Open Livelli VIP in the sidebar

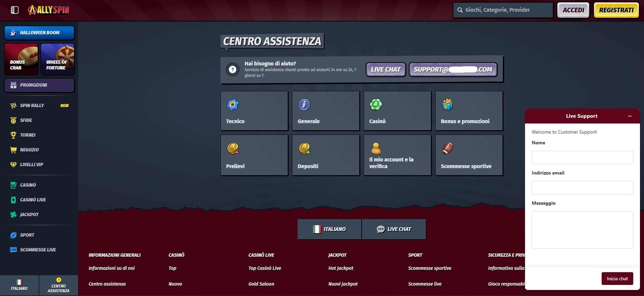coord(39,164)
